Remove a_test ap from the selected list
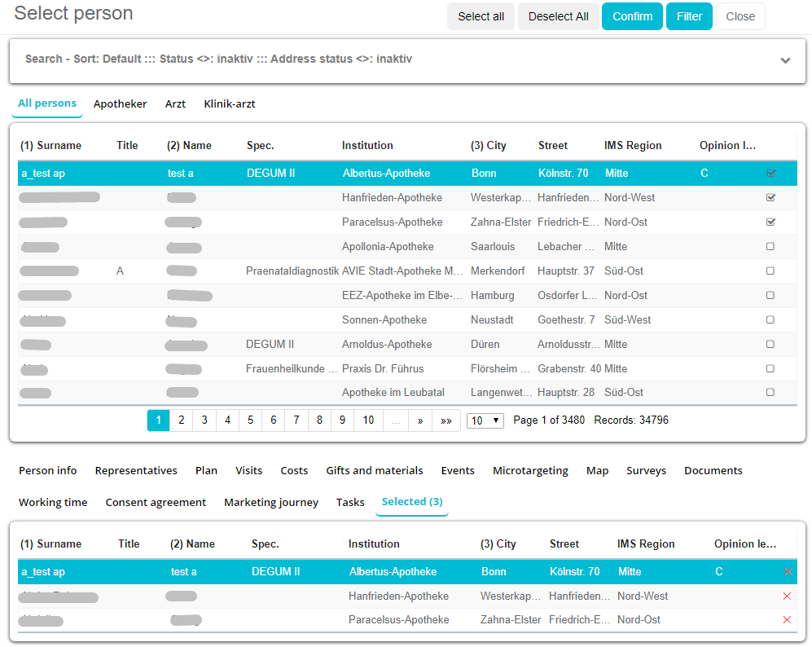 point(787,572)
